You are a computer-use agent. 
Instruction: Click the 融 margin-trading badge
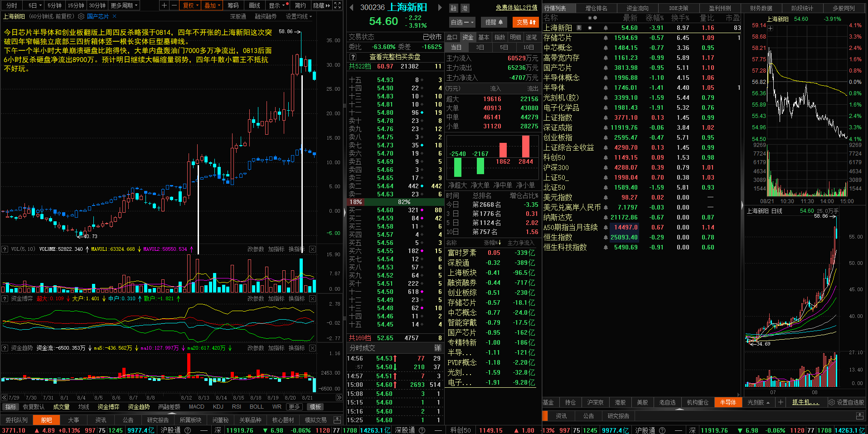[454, 8]
